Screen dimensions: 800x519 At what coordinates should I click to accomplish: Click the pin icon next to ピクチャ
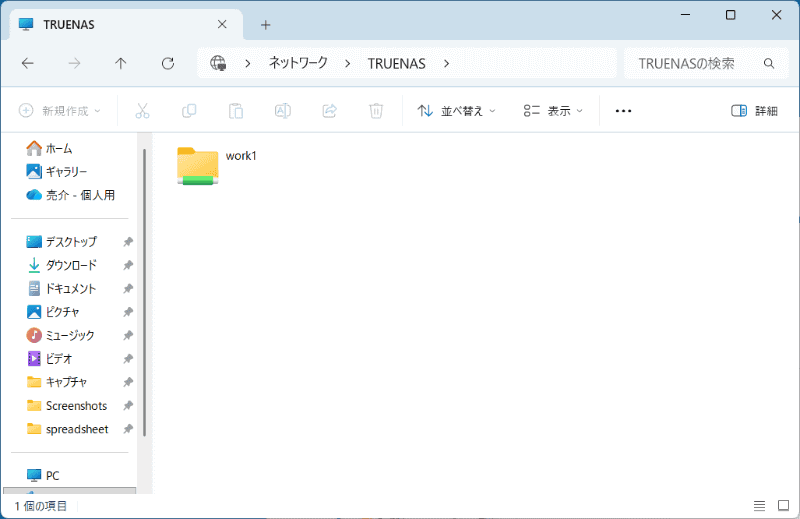[128, 312]
